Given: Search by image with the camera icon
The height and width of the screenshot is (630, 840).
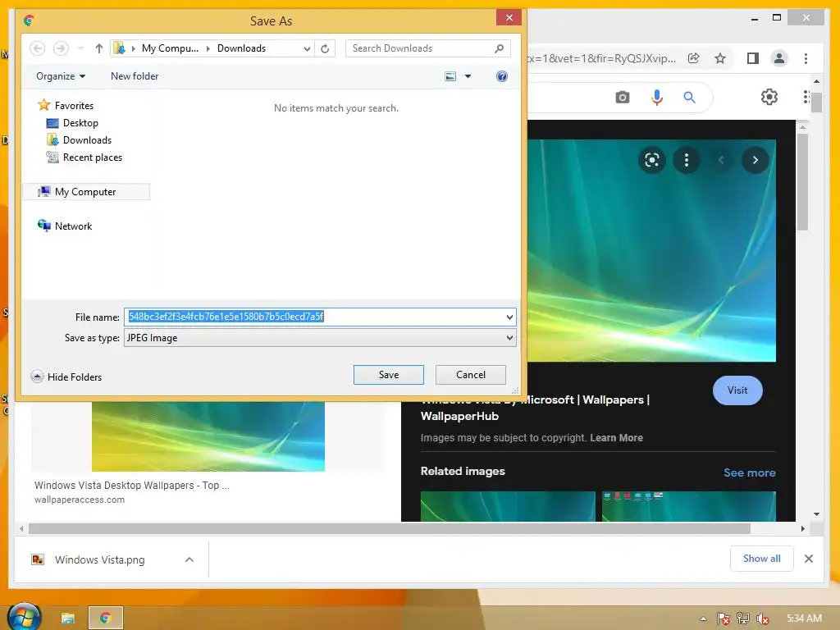Looking at the screenshot, I should [x=622, y=98].
